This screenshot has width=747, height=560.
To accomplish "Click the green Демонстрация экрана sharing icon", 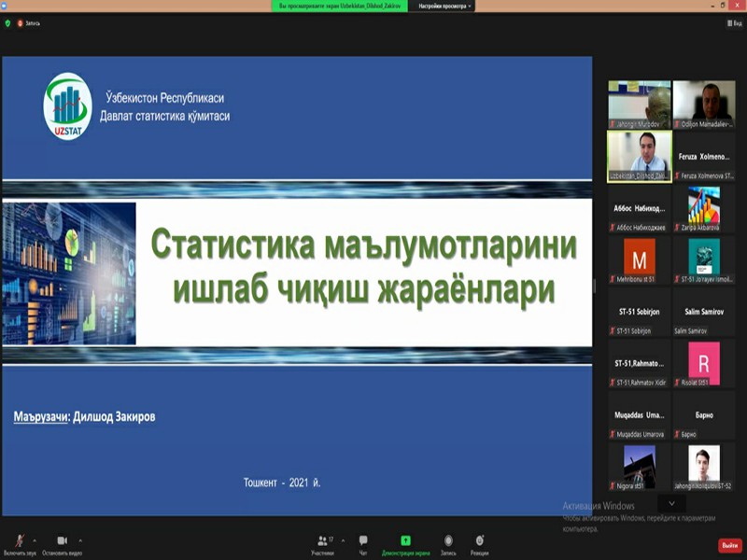I will click(x=404, y=539).
